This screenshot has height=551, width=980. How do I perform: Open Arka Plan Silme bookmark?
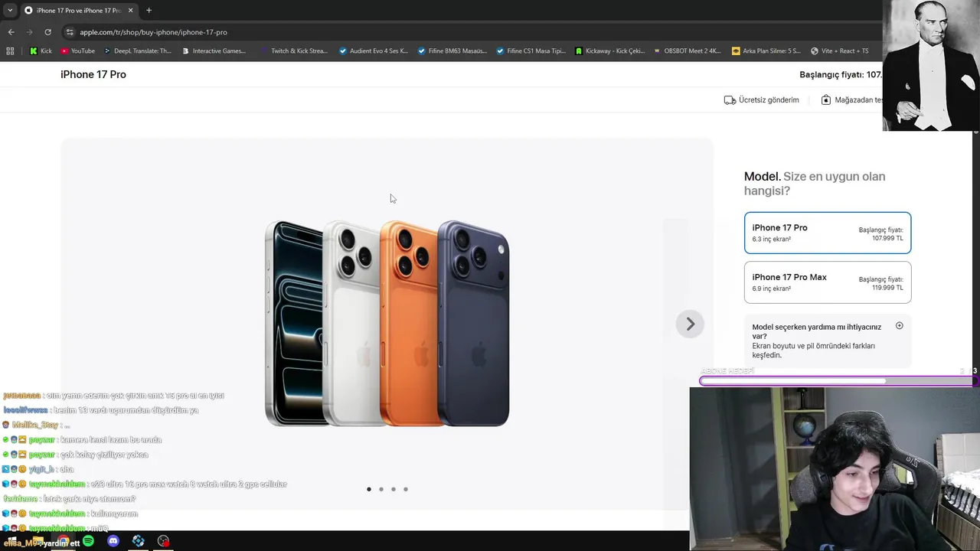(766, 51)
